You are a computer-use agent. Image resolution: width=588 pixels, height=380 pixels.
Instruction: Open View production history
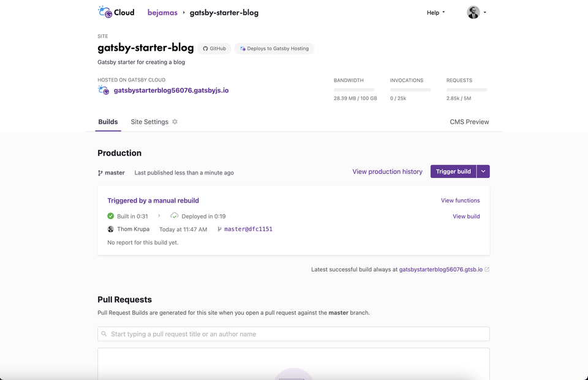coord(387,171)
